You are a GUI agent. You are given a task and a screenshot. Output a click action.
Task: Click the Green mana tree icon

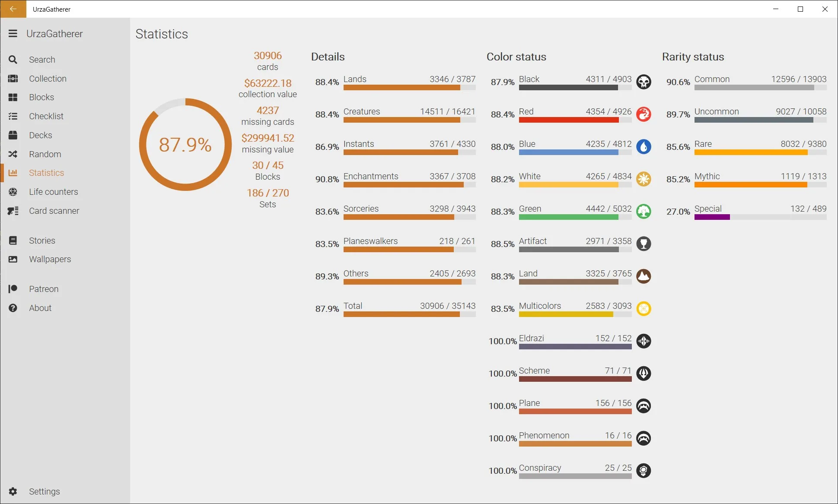coord(644,212)
